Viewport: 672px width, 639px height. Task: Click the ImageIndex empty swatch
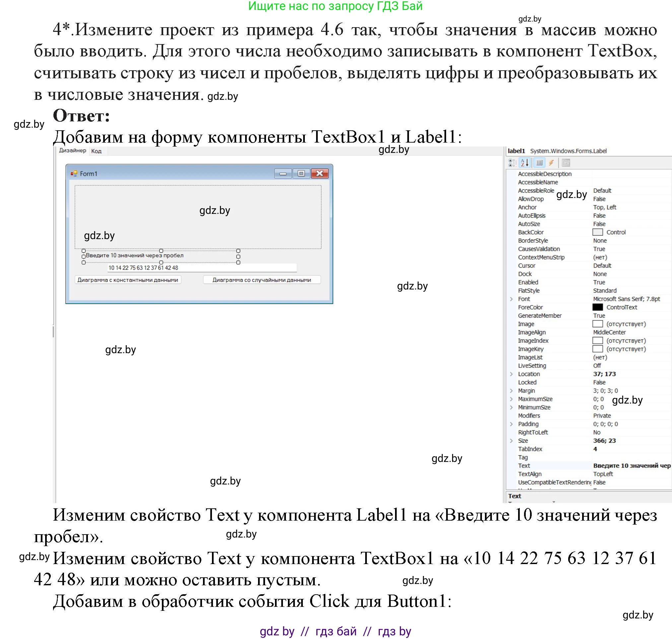pyautogui.click(x=597, y=341)
